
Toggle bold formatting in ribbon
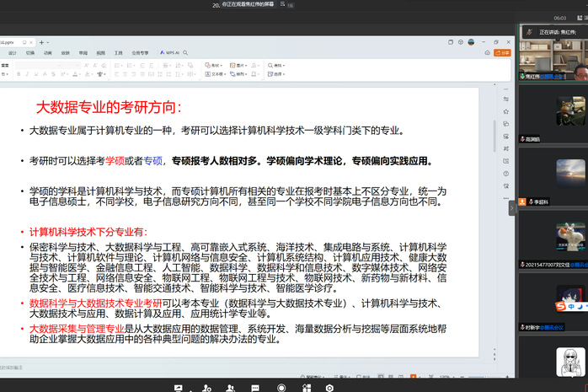[x=19, y=74]
